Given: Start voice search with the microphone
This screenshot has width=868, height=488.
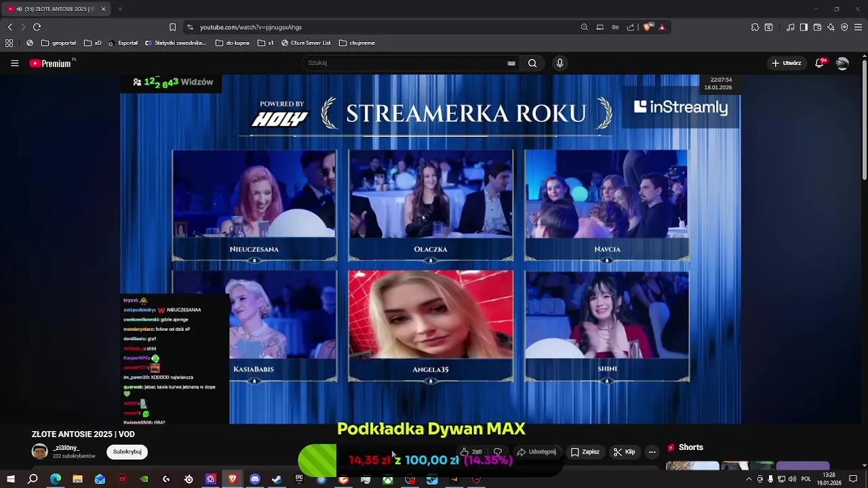Looking at the screenshot, I should [559, 63].
